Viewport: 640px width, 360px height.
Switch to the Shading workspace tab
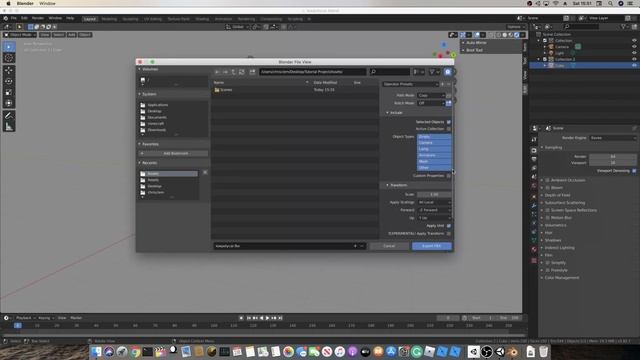[202, 19]
